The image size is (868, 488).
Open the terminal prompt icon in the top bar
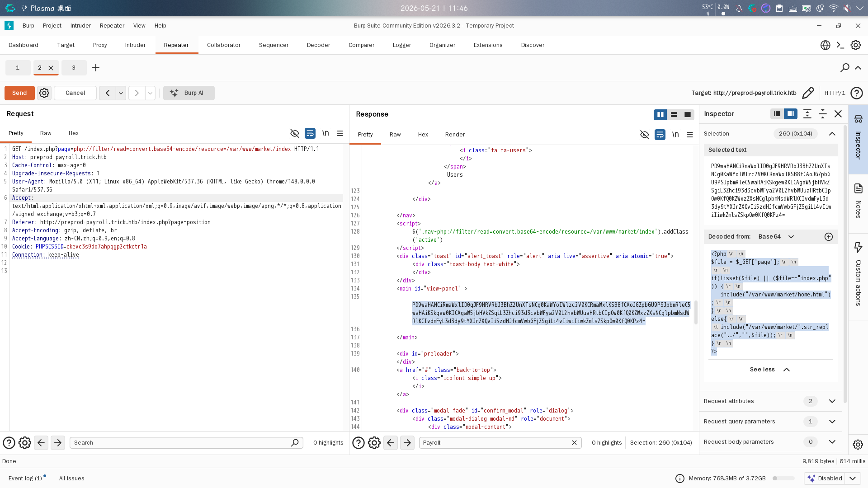[840, 45]
